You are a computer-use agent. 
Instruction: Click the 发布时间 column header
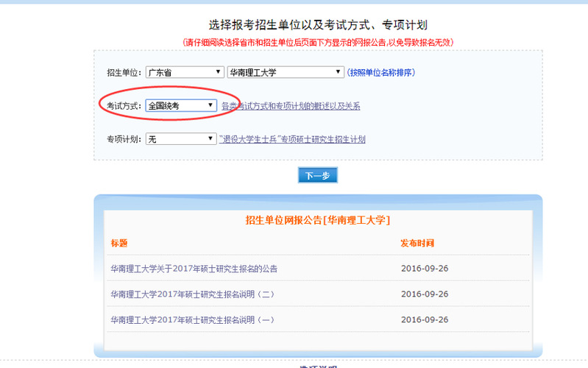pyautogui.click(x=417, y=243)
